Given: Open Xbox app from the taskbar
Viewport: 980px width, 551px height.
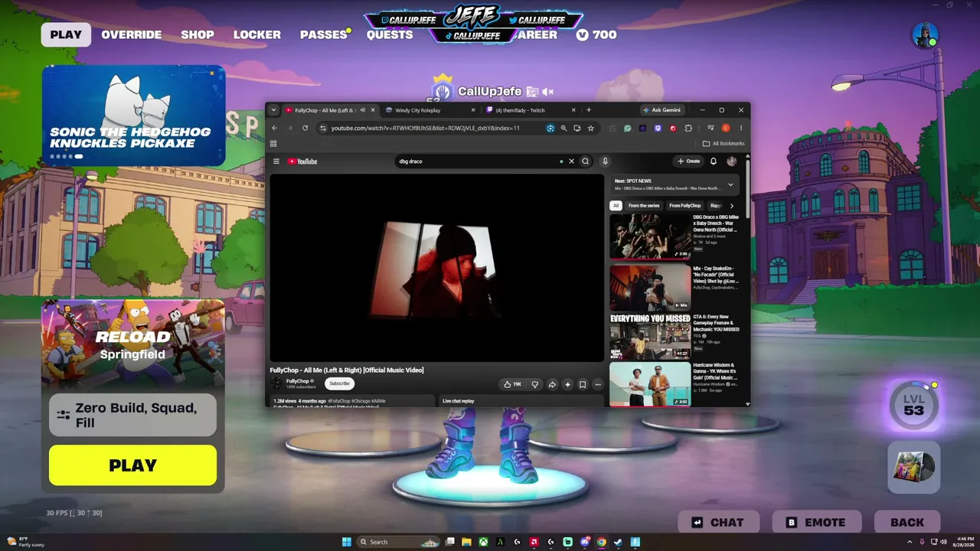Looking at the screenshot, I should [484, 542].
